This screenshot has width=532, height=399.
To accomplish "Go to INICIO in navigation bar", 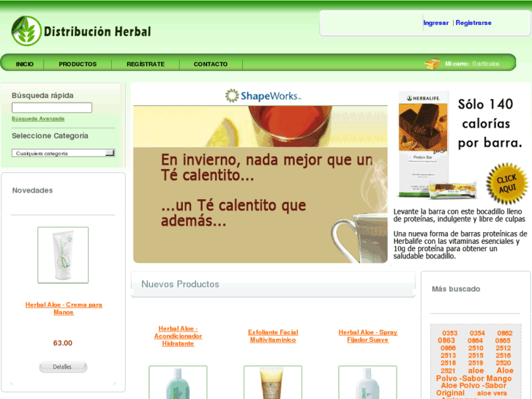I will (25, 64).
